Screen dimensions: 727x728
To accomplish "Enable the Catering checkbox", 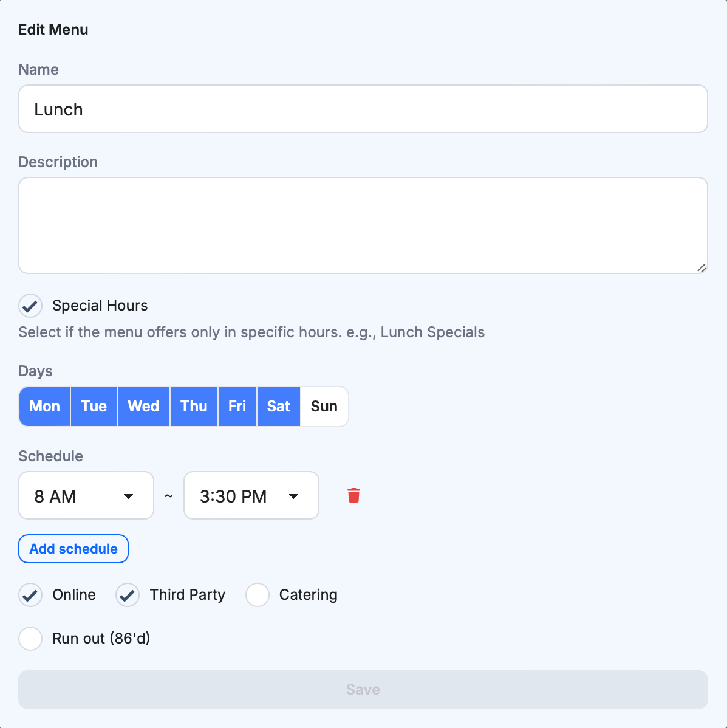I will [257, 595].
